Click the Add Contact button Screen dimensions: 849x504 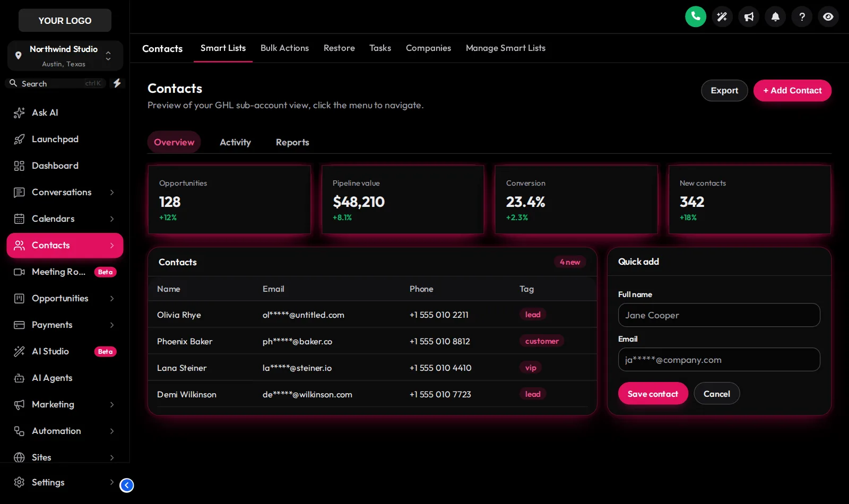(x=792, y=90)
